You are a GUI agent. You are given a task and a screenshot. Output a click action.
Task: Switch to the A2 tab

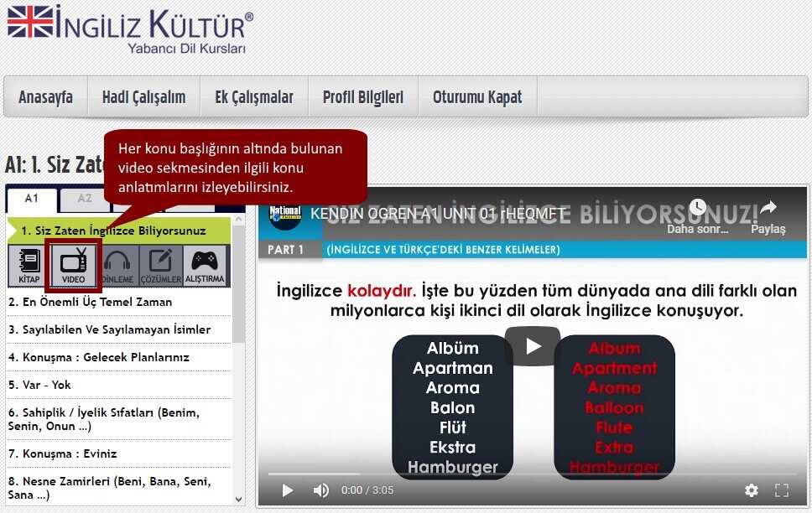coord(86,199)
